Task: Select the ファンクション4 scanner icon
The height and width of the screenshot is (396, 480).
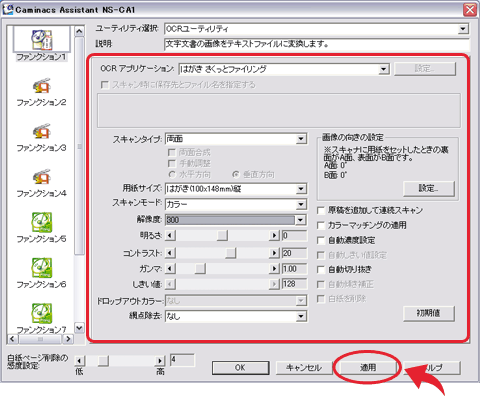Action: pyautogui.click(x=42, y=177)
